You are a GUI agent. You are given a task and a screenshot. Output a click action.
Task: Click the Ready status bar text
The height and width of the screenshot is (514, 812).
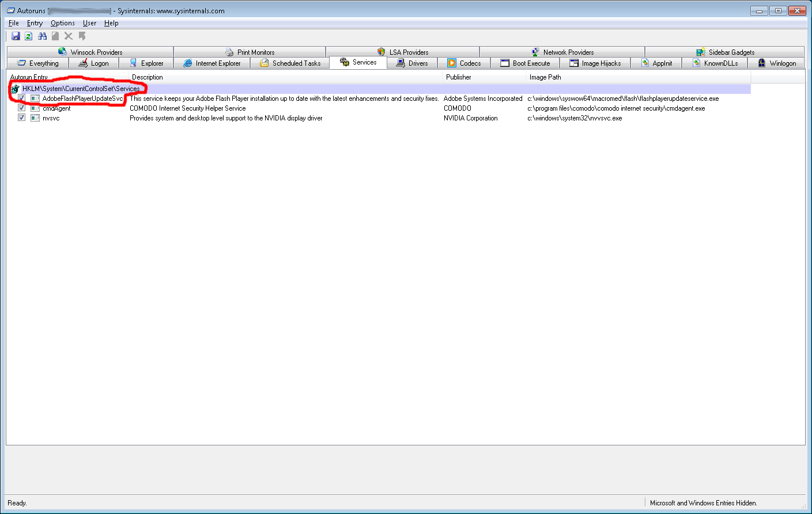(x=17, y=503)
